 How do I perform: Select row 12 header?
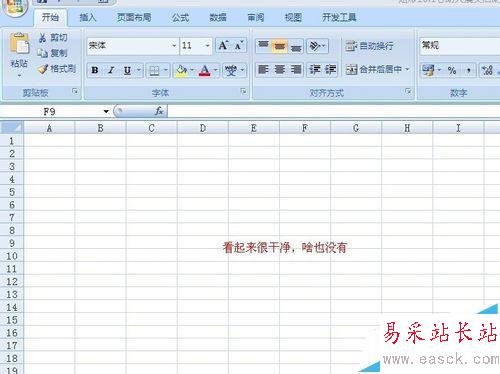point(12,282)
